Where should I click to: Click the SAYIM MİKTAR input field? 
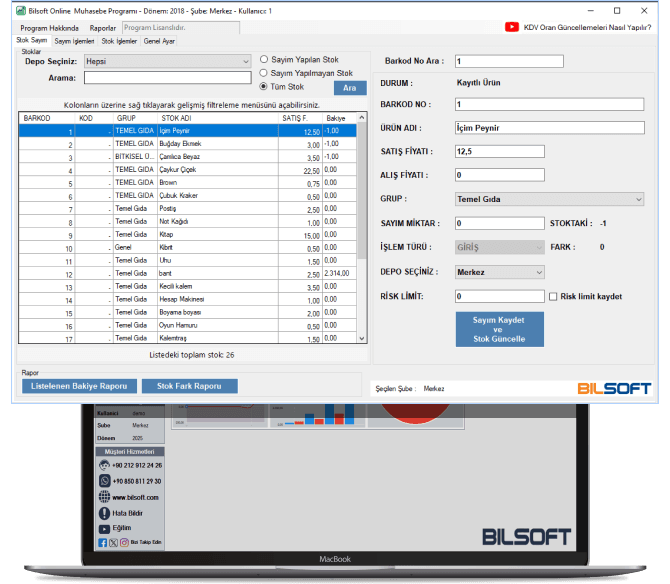(500, 223)
